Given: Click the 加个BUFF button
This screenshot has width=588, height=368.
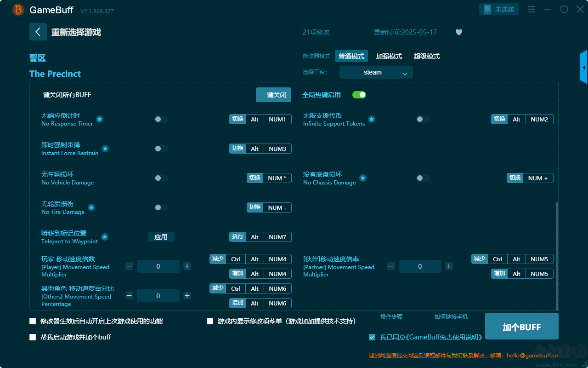Looking at the screenshot, I should (522, 327).
